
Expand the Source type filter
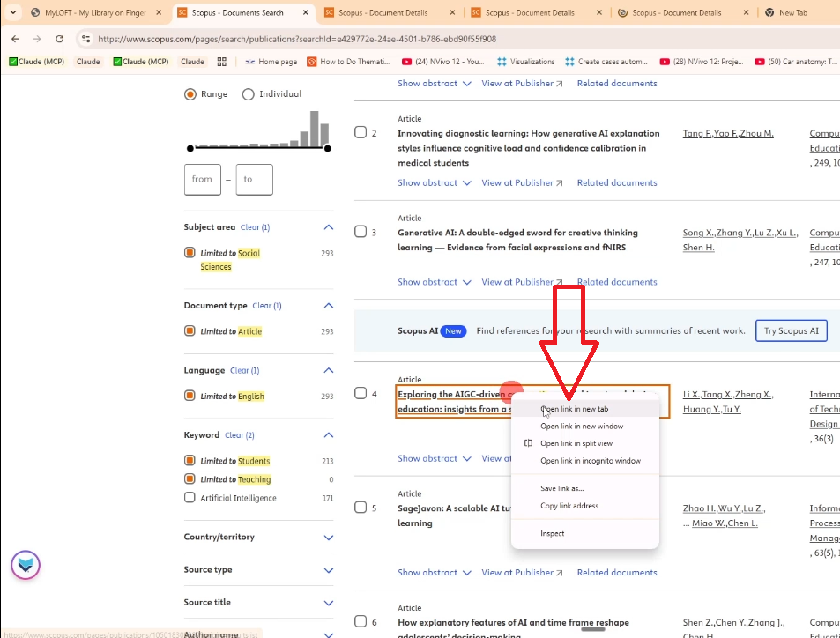(329, 570)
